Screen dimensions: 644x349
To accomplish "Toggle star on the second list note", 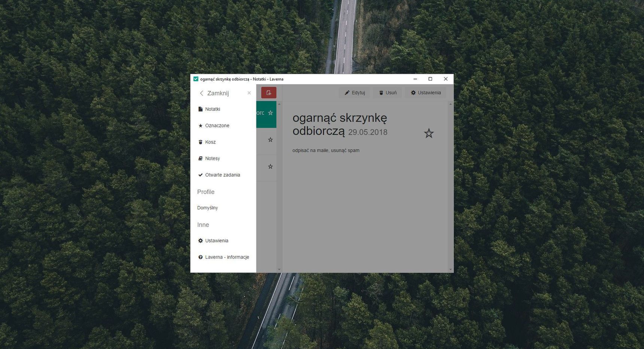I will (x=270, y=140).
